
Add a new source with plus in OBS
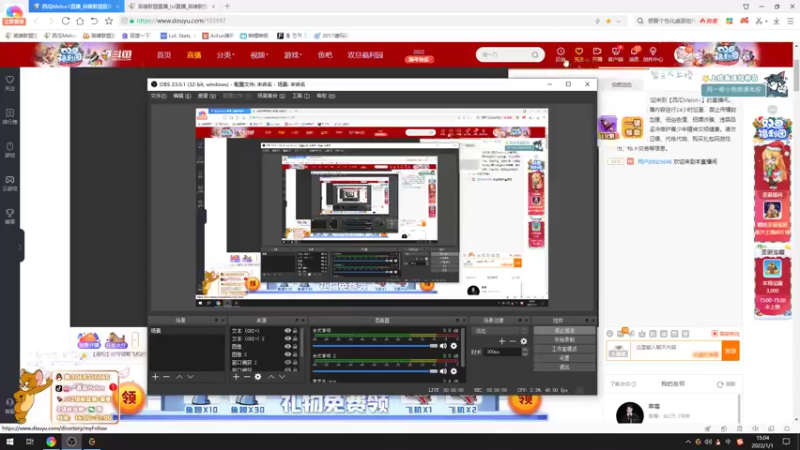[x=236, y=377]
